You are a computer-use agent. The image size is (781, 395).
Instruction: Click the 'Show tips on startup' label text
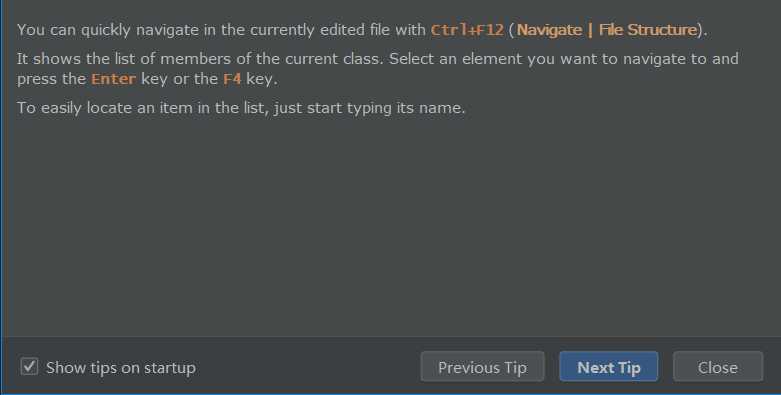pyautogui.click(x=121, y=368)
